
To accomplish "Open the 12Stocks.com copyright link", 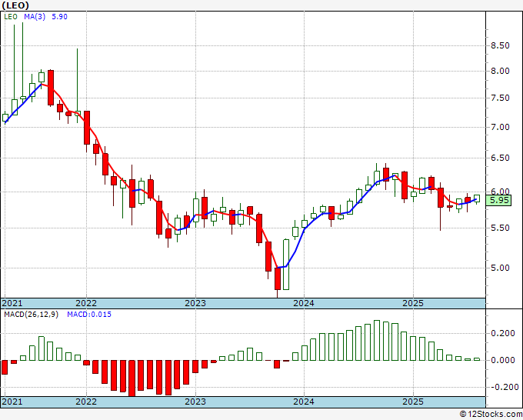I will (491, 414).
